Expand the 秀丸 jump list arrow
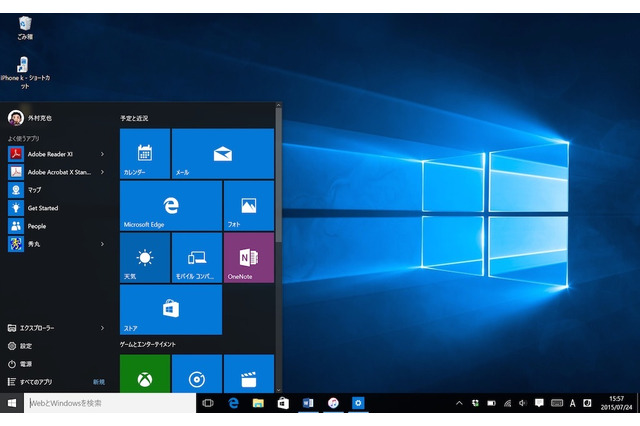The image size is (640, 426). 102,244
